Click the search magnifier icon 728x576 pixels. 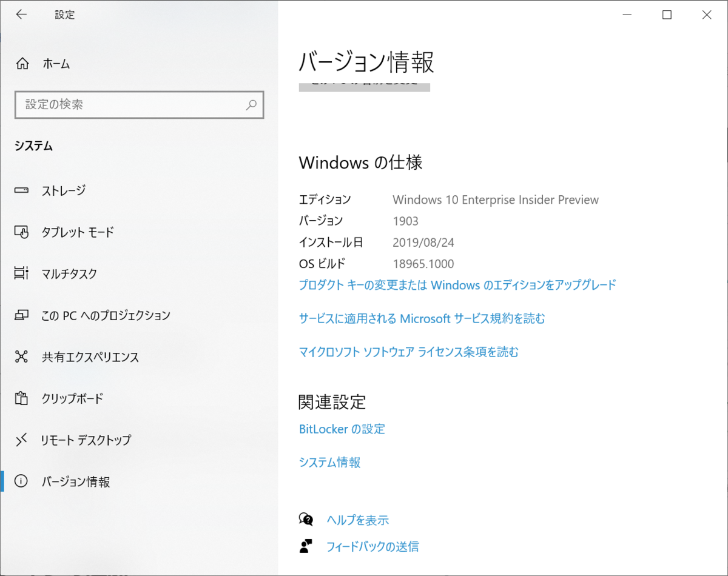(x=251, y=104)
